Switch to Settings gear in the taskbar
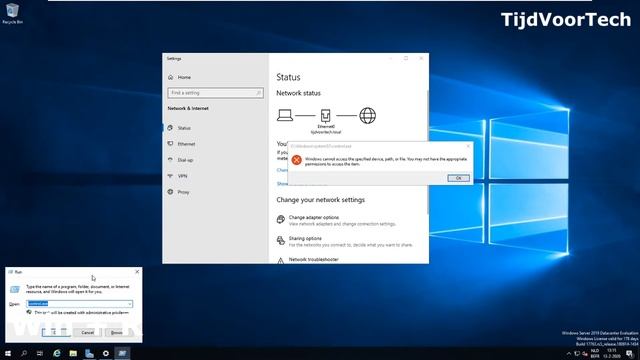640x360 pixels. (x=106, y=353)
